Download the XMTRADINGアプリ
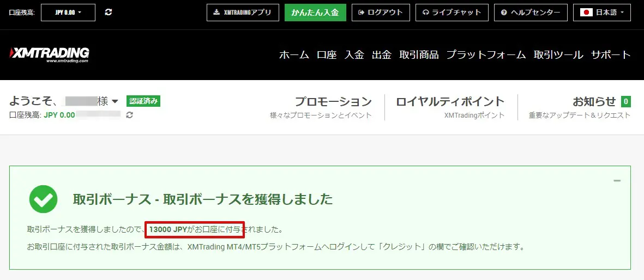This screenshot has width=644, height=280. click(x=243, y=12)
